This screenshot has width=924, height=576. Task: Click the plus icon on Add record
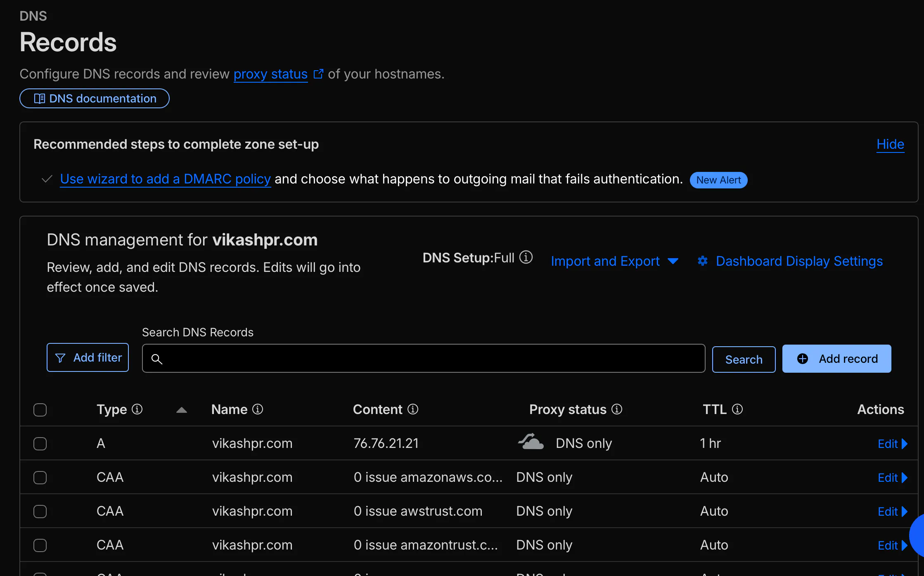(803, 359)
